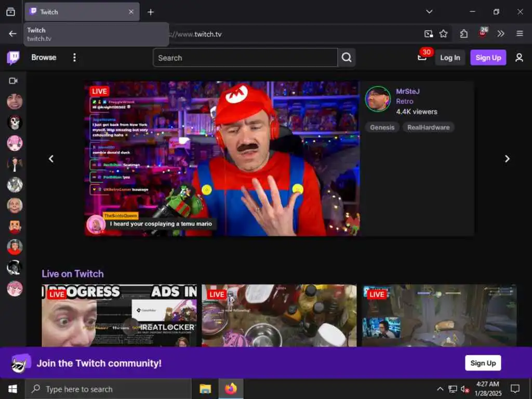Image resolution: width=532 pixels, height=399 pixels.
Task: Open the Browse page
Action: click(x=44, y=57)
